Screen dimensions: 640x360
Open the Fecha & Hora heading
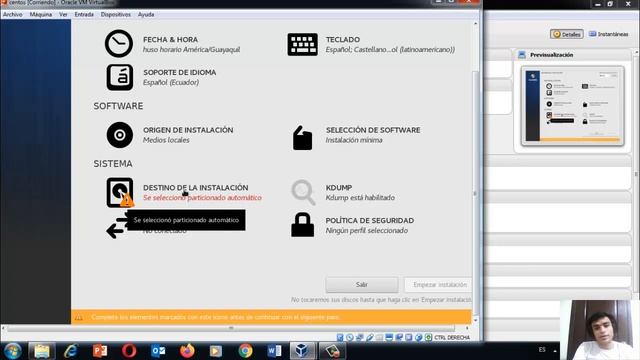[170, 39]
